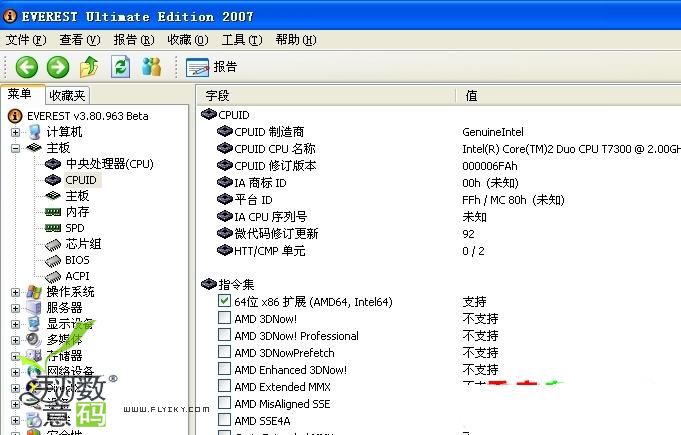
Task: Refresh the page with the refresh icon
Action: coord(120,67)
